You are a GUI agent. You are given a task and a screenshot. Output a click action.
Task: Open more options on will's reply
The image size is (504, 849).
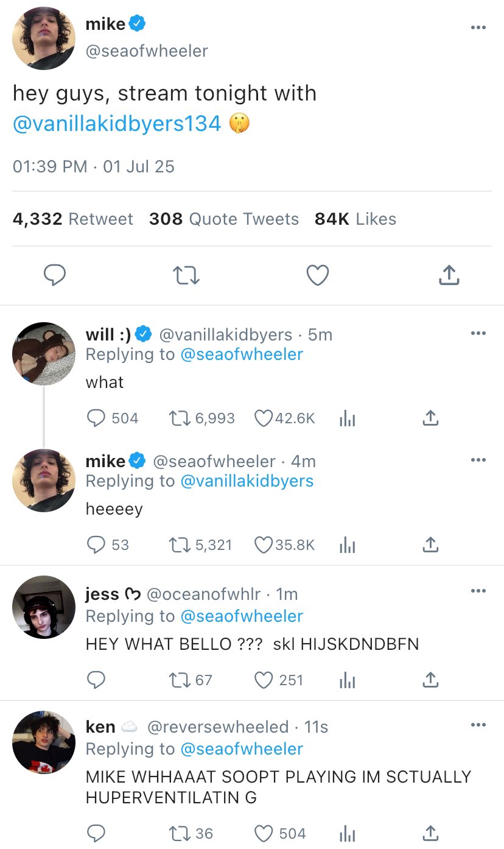tap(478, 333)
